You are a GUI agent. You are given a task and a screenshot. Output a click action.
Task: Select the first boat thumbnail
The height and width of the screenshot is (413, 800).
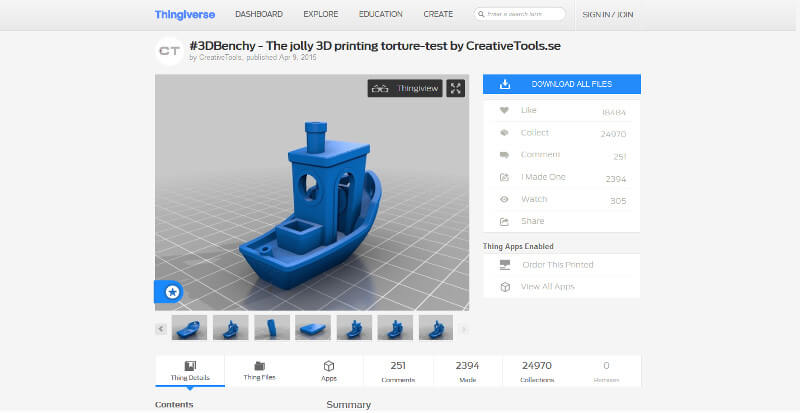189,327
